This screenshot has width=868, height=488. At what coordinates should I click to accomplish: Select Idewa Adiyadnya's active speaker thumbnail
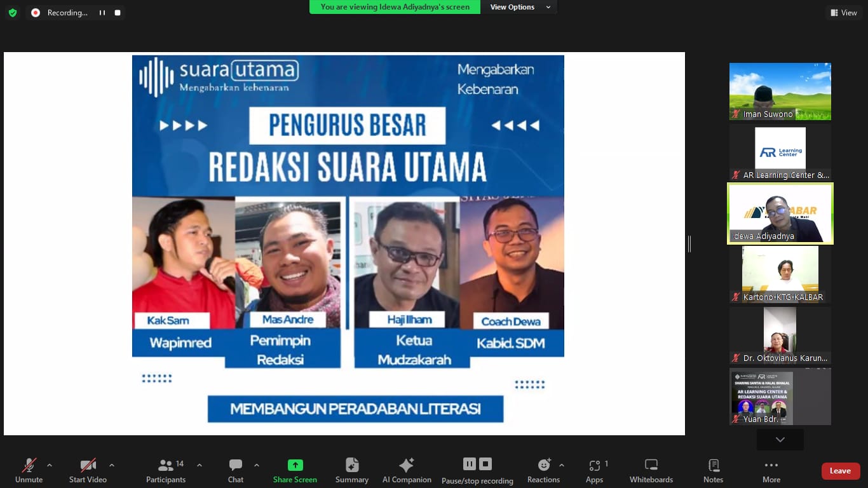pyautogui.click(x=780, y=213)
